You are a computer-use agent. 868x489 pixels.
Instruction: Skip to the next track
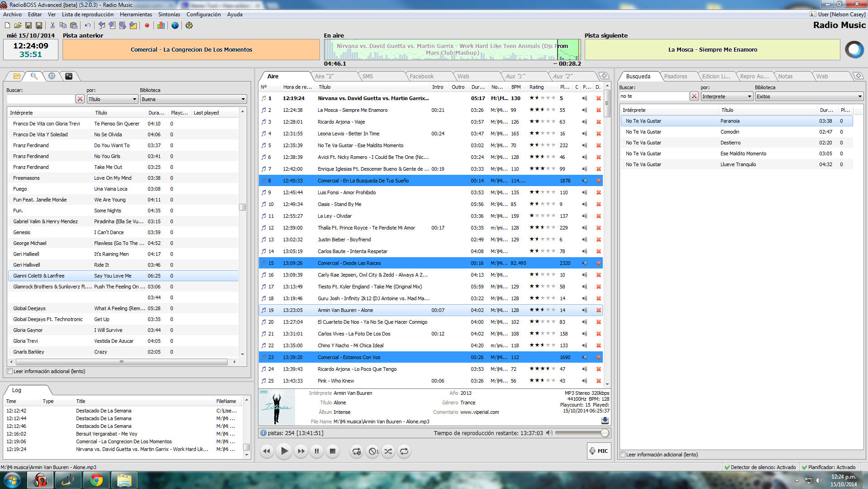pos(301,451)
